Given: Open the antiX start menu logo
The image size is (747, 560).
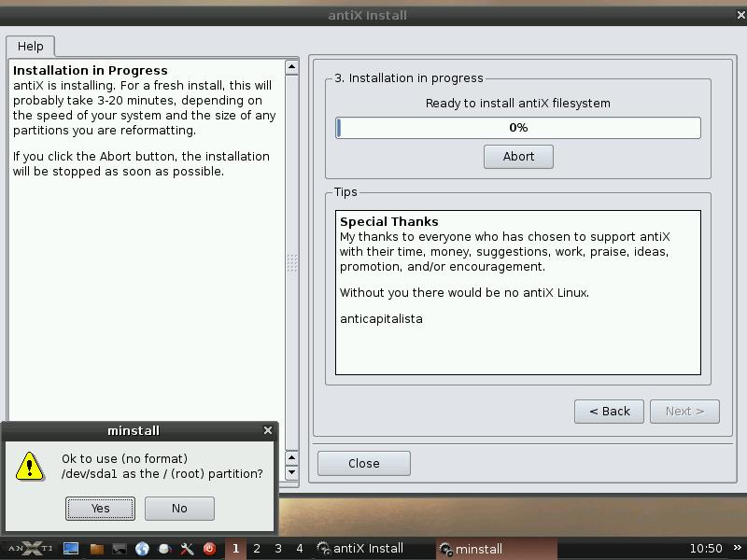Looking at the screenshot, I should (x=31, y=549).
